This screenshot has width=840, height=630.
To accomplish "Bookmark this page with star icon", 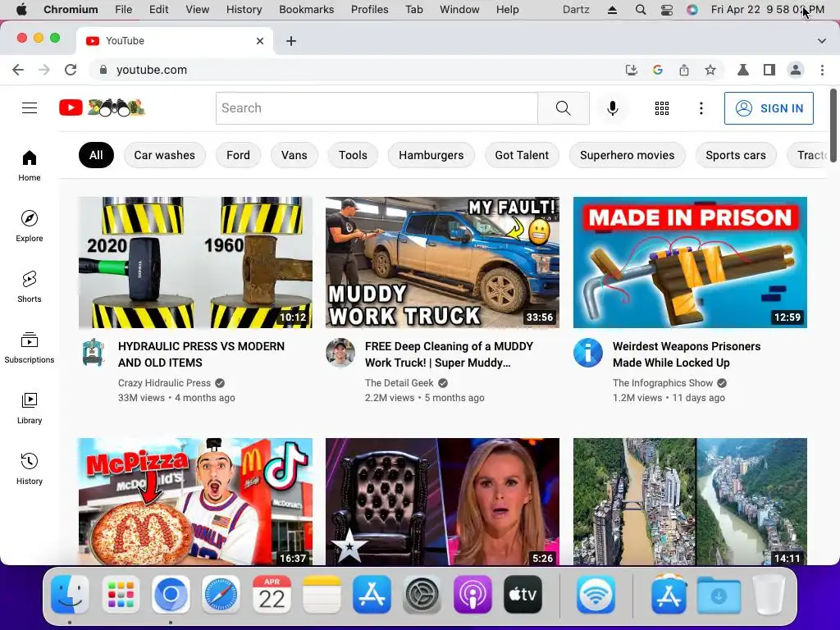I will [710, 70].
